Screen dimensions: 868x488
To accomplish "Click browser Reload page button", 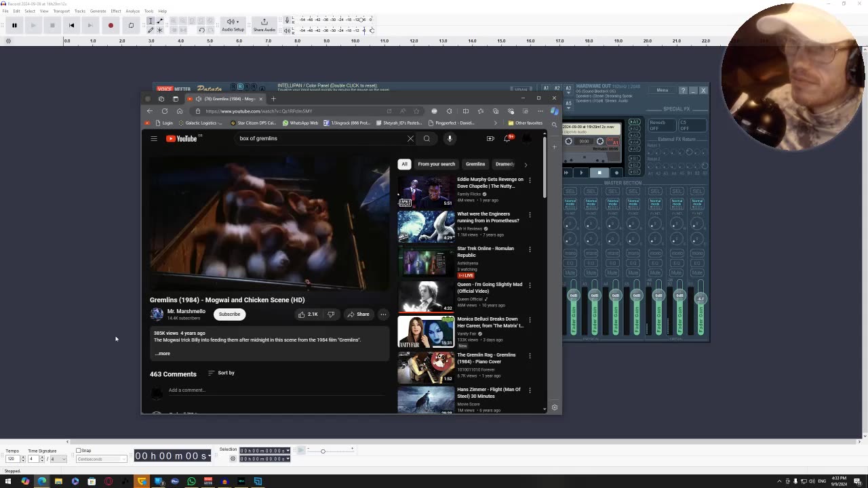I will [165, 111].
